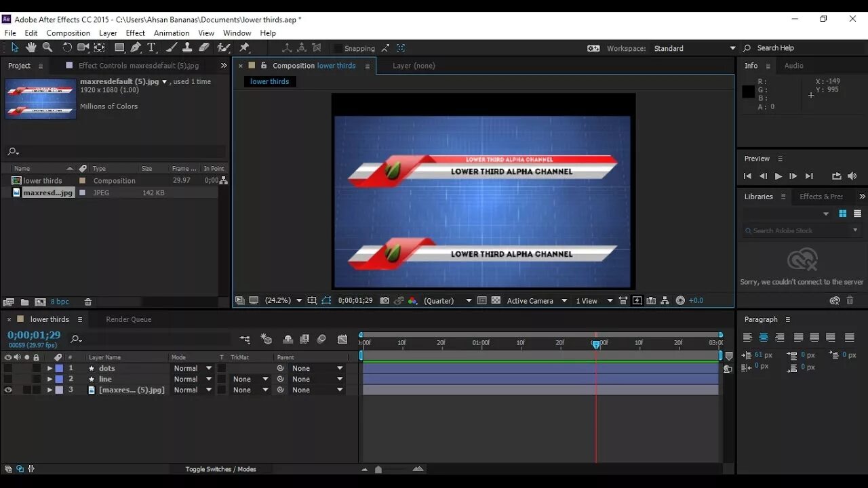
Task: Select the Pan Behind anchor point tool
Action: 100,47
